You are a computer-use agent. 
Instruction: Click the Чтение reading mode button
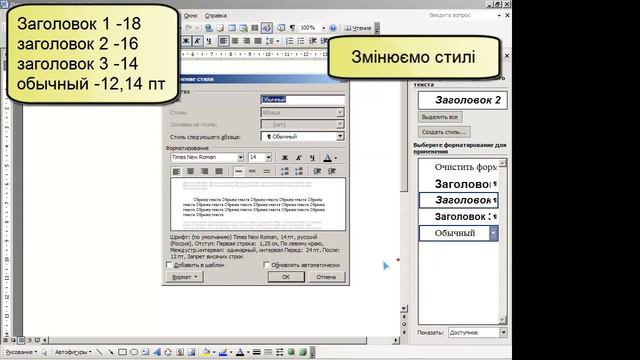coord(358,28)
